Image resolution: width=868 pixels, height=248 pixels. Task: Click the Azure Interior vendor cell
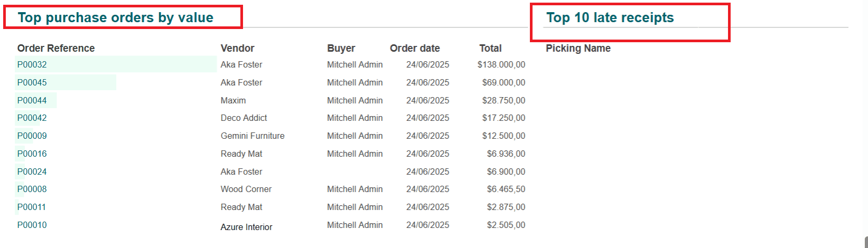coord(247,227)
